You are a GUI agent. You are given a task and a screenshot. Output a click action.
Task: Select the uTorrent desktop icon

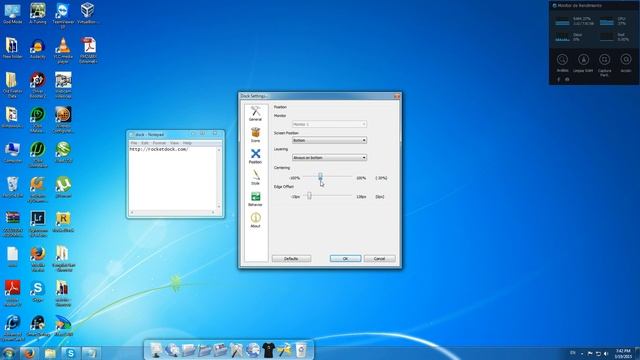coord(63,188)
